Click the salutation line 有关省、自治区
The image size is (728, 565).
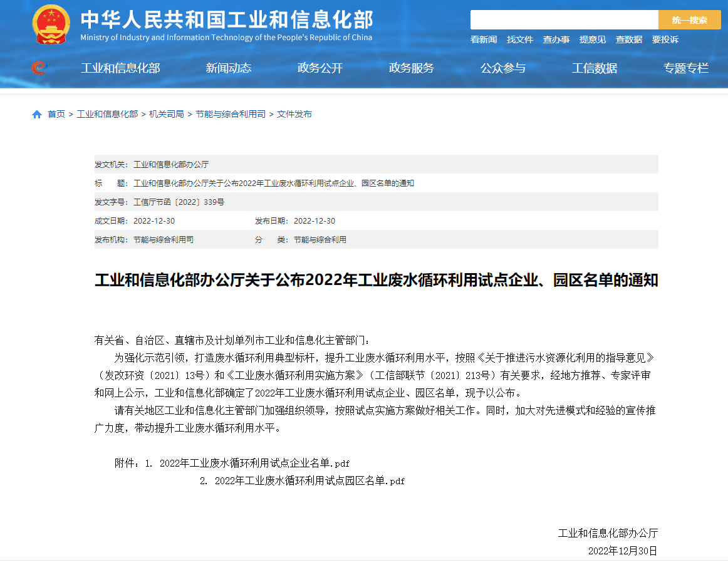pyautogui.click(x=232, y=341)
